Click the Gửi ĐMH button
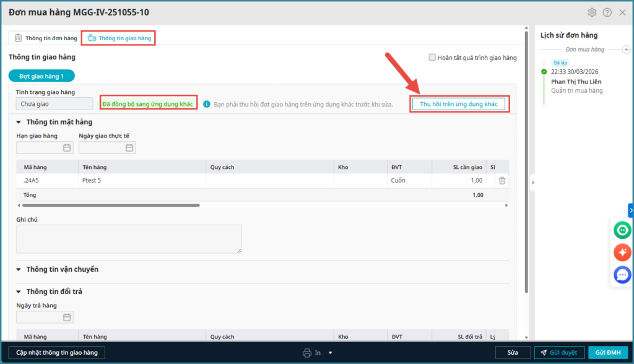 click(608, 353)
